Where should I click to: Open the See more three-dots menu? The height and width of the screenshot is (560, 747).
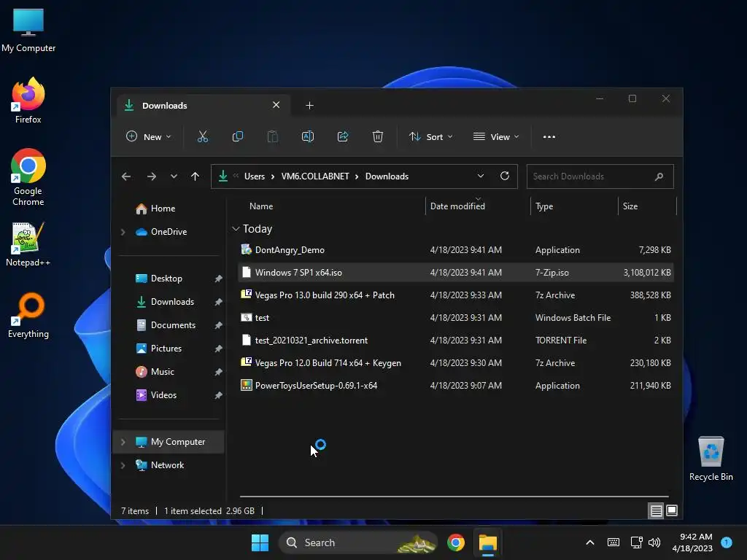coord(549,136)
